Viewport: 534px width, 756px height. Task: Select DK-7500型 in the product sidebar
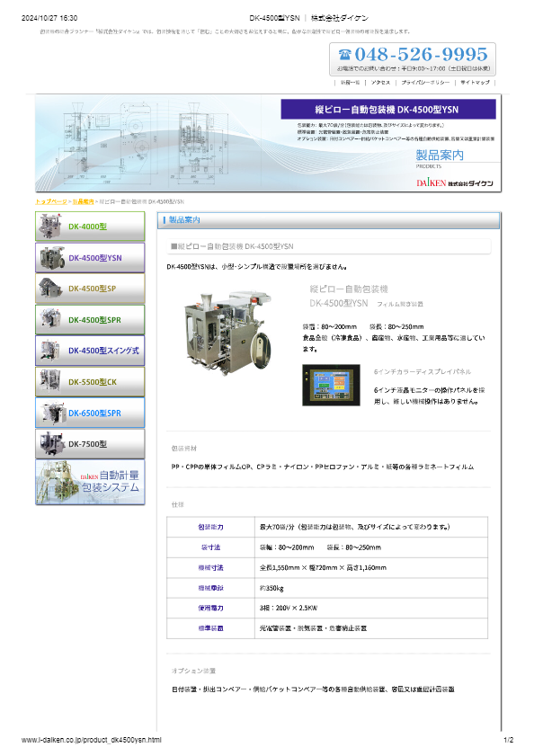click(90, 443)
